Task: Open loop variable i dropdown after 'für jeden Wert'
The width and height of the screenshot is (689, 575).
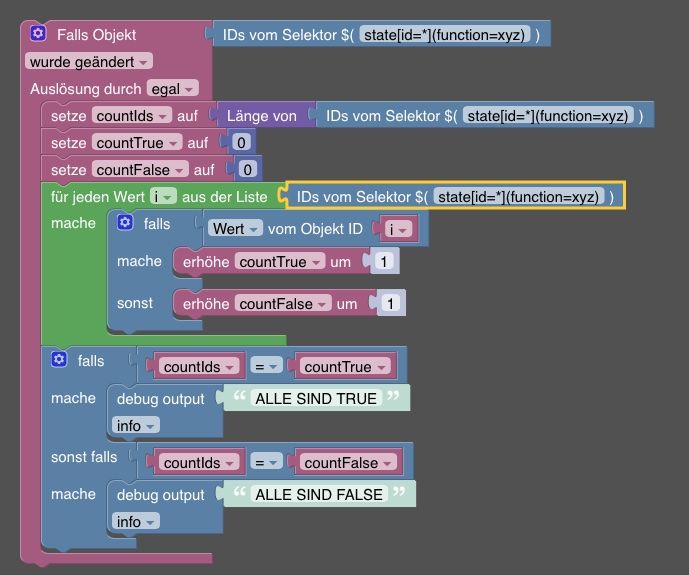Action: pyautogui.click(x=163, y=196)
